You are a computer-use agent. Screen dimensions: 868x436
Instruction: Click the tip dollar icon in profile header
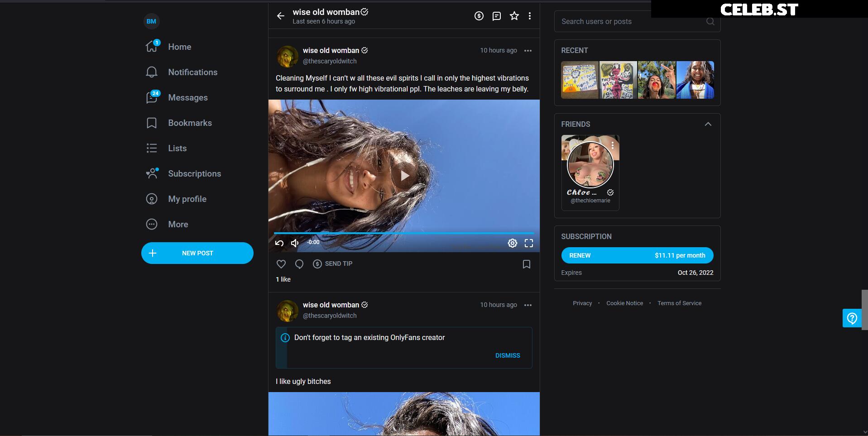pos(479,16)
